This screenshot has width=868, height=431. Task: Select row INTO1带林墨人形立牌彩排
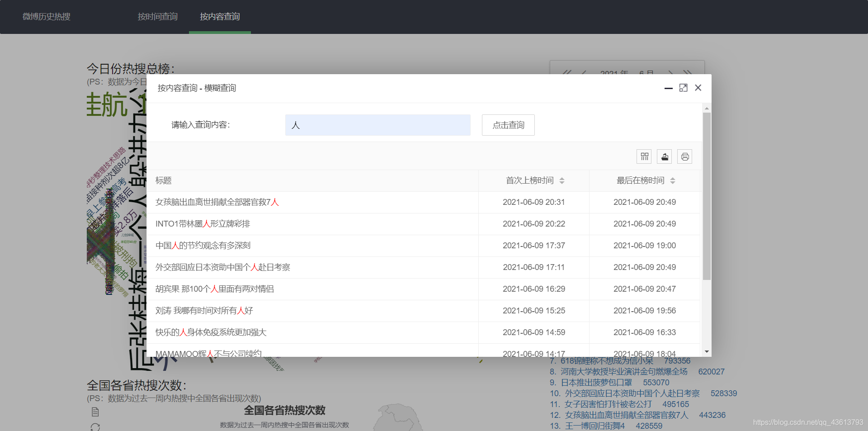[423, 224]
